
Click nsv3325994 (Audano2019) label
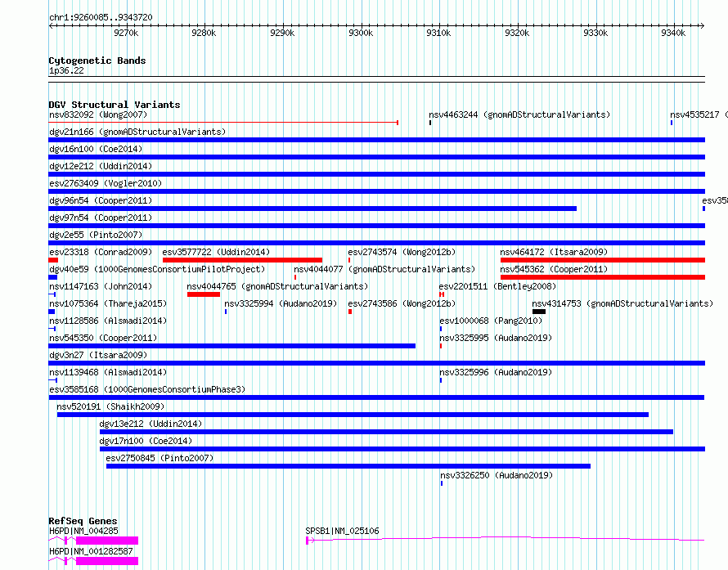point(281,303)
